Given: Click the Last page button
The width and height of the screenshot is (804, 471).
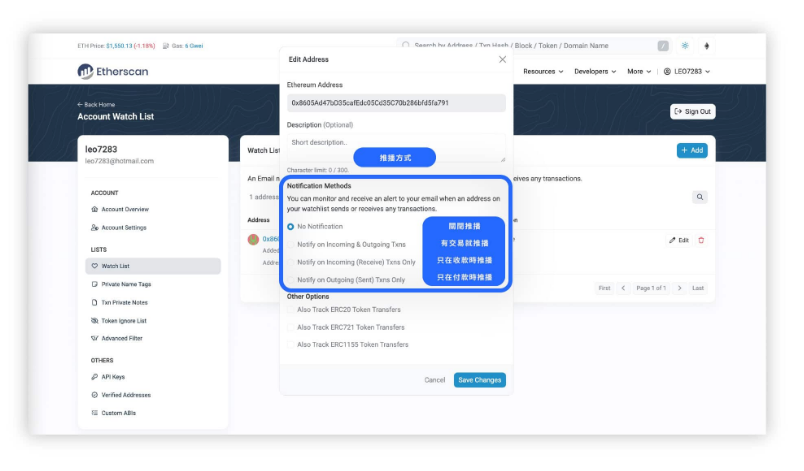Looking at the screenshot, I should pos(698,288).
